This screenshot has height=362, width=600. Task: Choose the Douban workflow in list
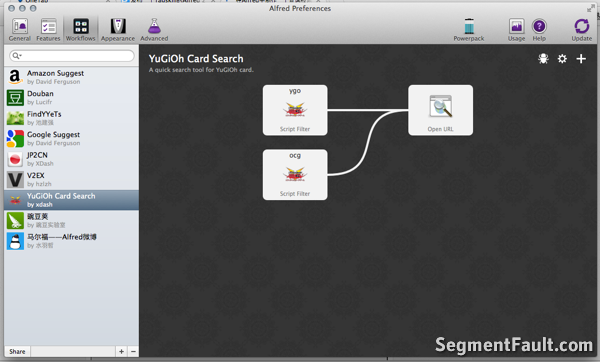tap(72, 98)
